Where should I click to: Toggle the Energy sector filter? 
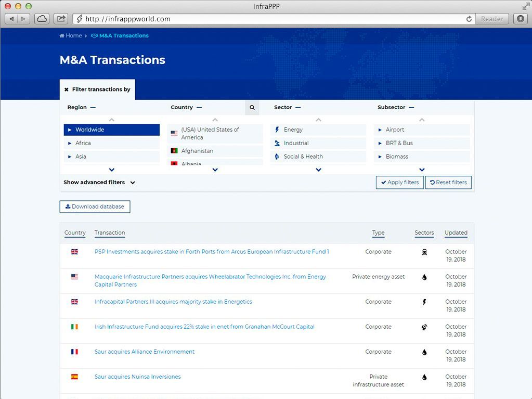click(x=318, y=130)
